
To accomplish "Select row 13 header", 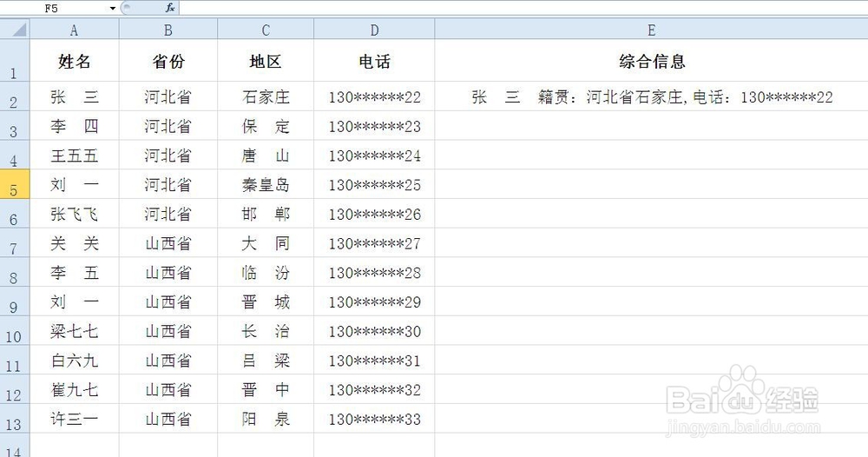I will pos(15,419).
